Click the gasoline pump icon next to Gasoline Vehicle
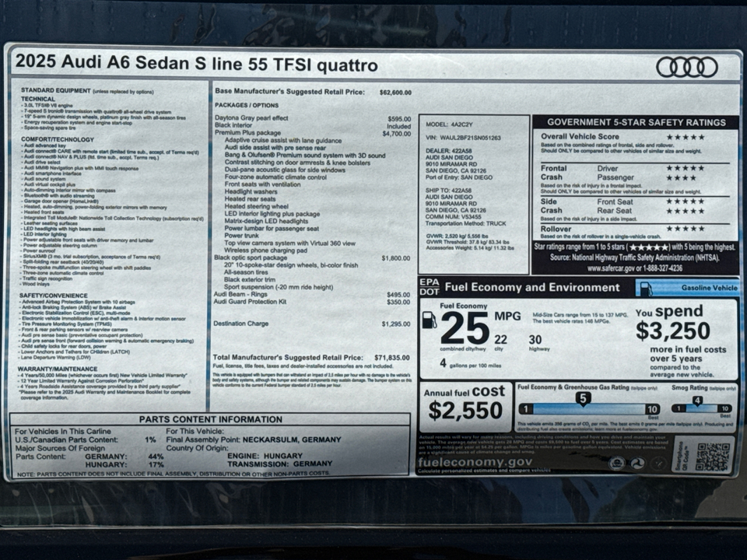The width and height of the screenshot is (747, 560). tap(646, 288)
